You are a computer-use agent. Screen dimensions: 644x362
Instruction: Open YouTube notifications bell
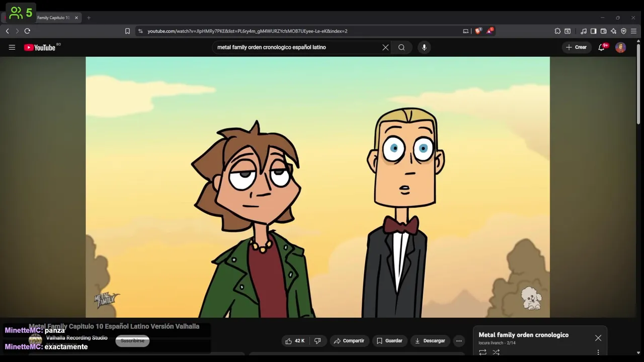click(602, 47)
